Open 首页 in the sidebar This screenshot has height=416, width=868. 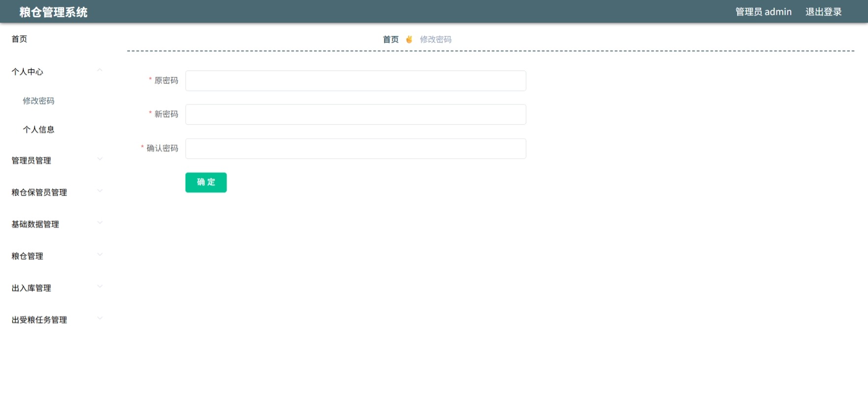coord(19,39)
